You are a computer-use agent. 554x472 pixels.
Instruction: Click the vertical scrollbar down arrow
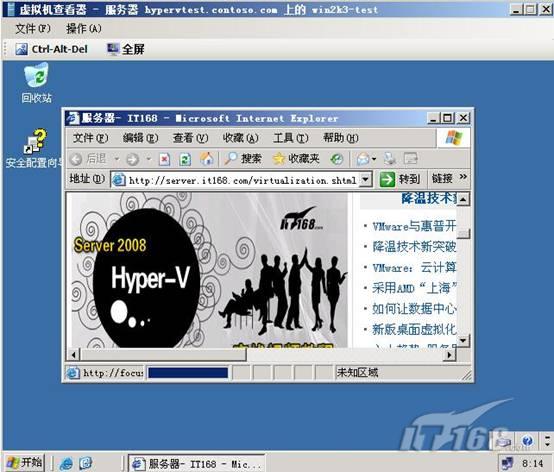pos(463,341)
